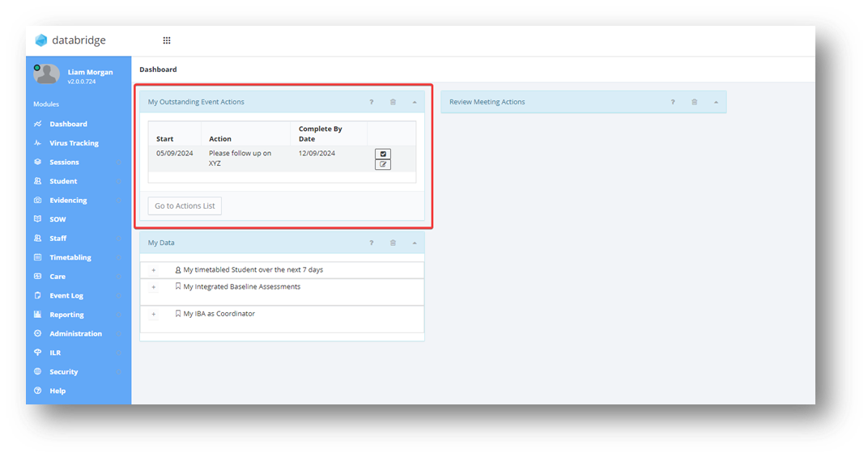Expand the Sessions submenu arrow
868x457 pixels.
coord(119,162)
